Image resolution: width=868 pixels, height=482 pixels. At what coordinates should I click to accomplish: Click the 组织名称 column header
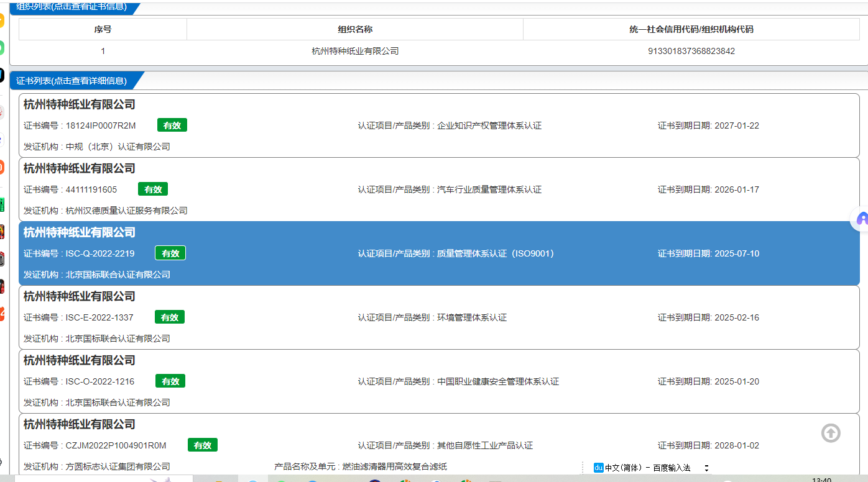355,29
